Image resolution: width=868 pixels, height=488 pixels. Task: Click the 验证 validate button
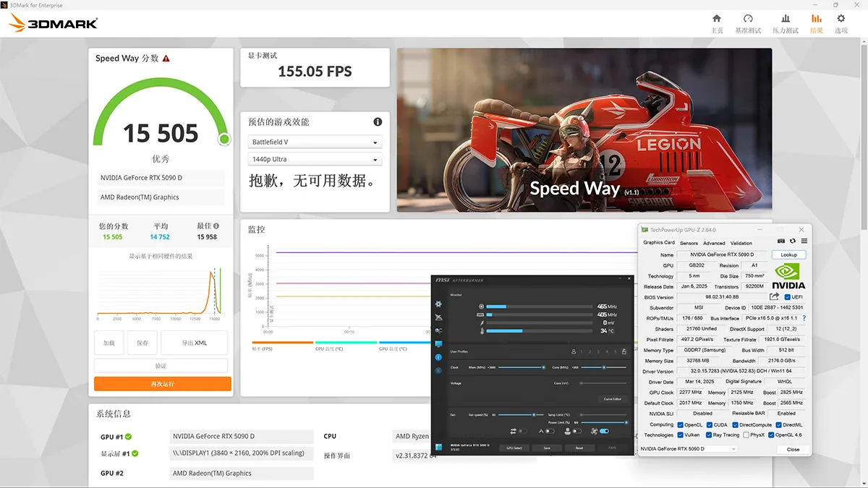click(x=161, y=366)
